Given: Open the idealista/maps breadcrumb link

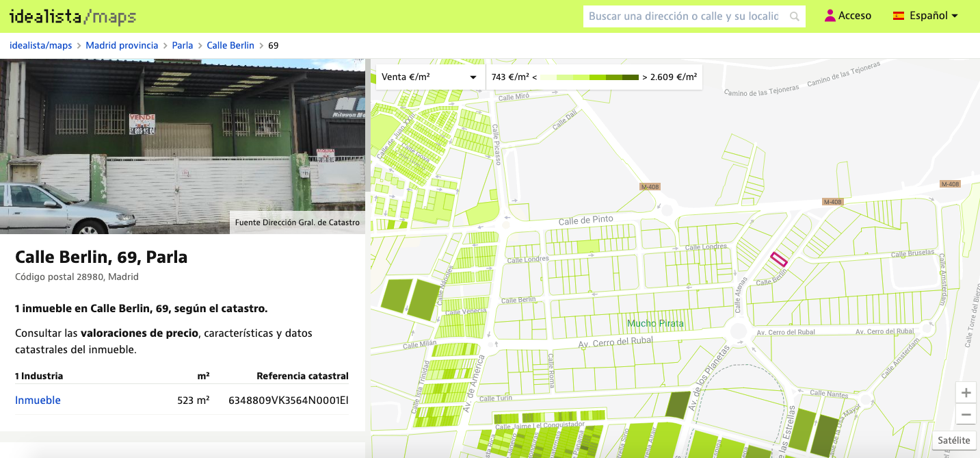Looking at the screenshot, I should [x=40, y=46].
